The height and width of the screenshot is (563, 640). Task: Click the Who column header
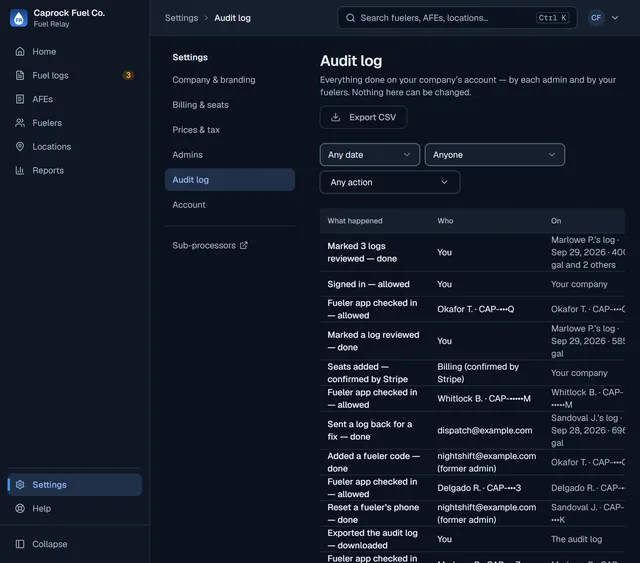(445, 221)
